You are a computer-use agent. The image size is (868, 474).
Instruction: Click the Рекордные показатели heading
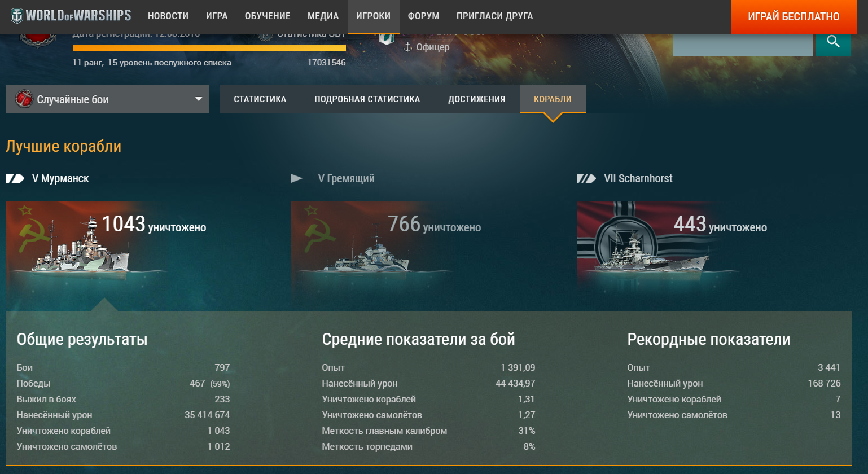coord(709,339)
